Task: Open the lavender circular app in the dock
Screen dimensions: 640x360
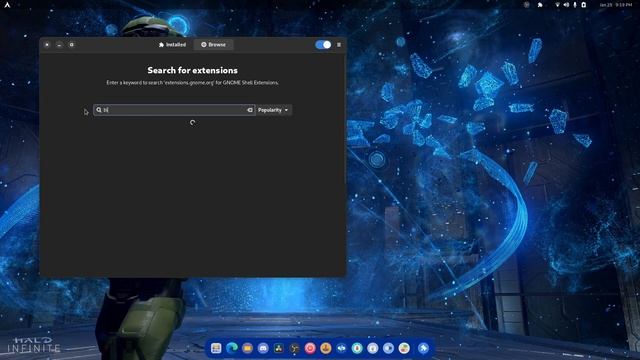Action: (x=373, y=348)
